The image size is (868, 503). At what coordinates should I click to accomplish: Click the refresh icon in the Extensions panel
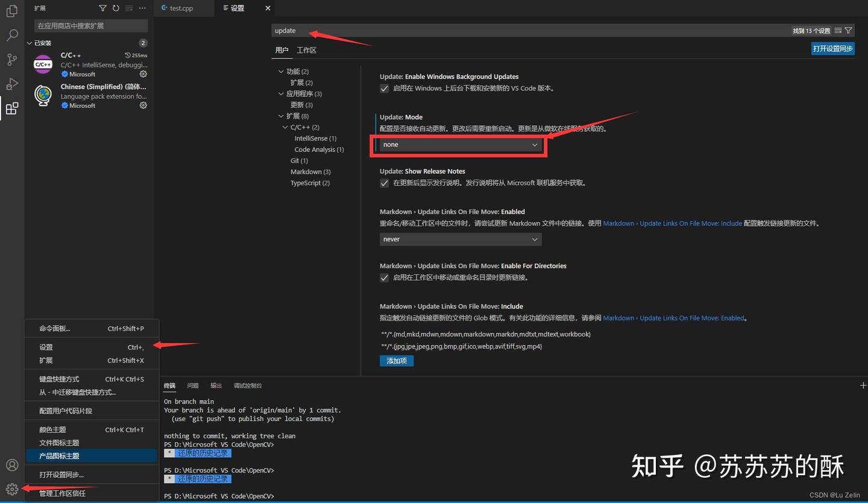[x=115, y=8]
